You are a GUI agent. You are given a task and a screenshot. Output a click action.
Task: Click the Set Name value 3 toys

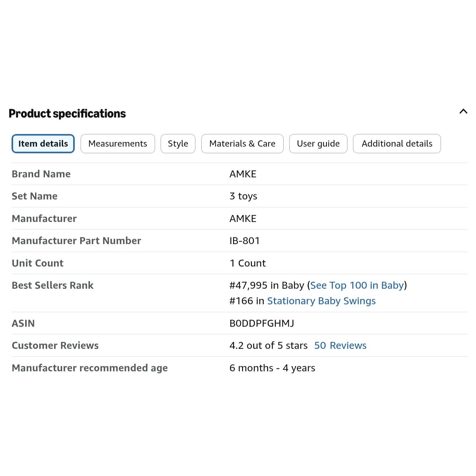click(x=243, y=196)
